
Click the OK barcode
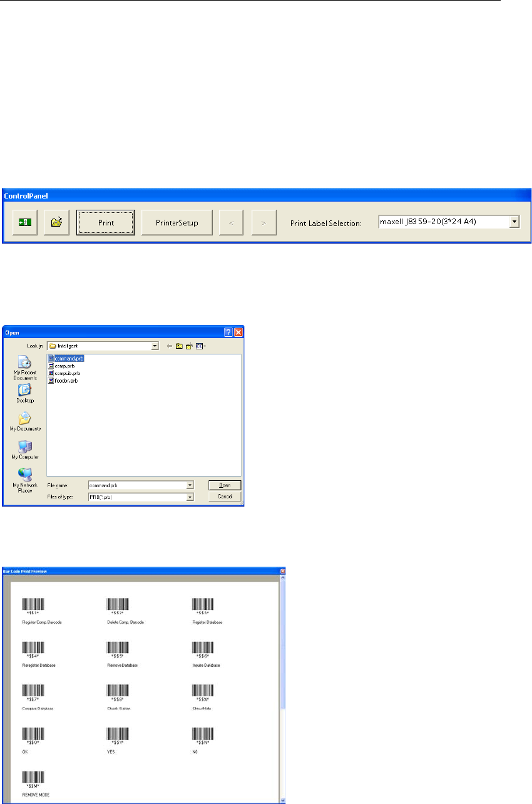[x=33, y=734]
